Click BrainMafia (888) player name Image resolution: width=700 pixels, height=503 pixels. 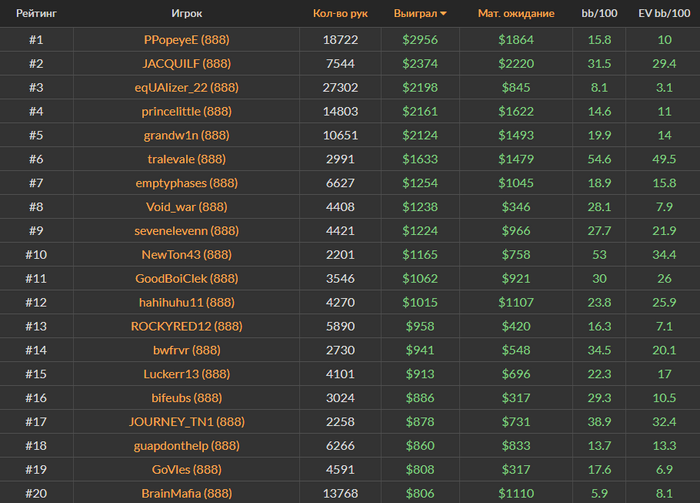click(x=186, y=493)
